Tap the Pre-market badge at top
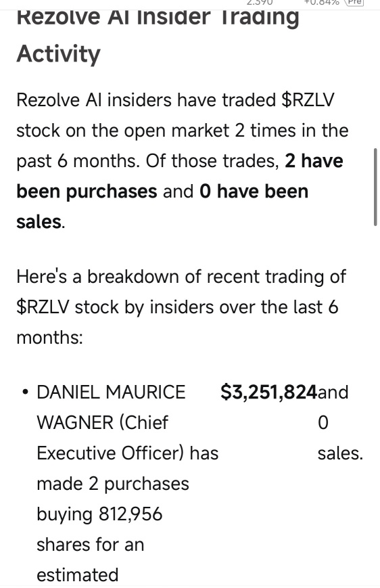 point(354,2)
